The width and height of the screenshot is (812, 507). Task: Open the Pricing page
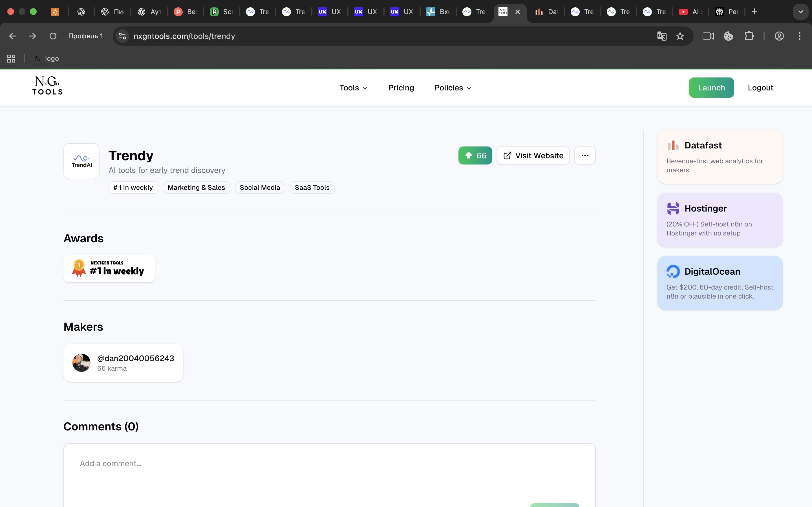401,88
